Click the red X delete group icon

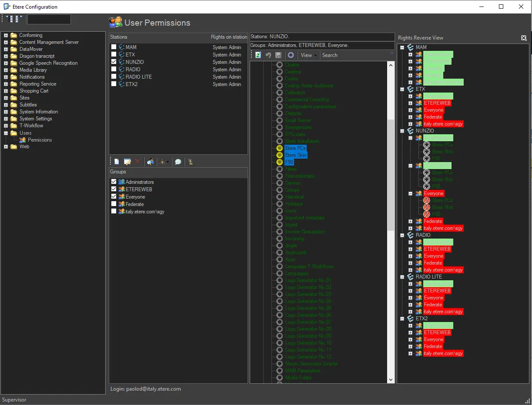[138, 162]
